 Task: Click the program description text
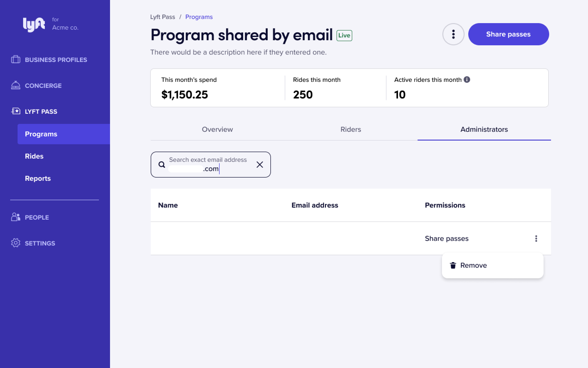click(239, 52)
